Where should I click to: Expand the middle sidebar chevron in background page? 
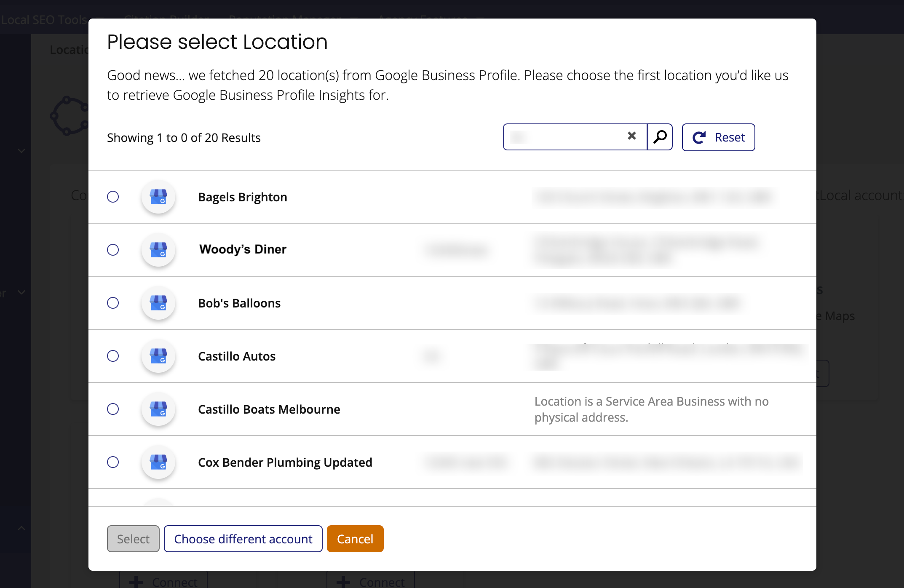pos(21,292)
